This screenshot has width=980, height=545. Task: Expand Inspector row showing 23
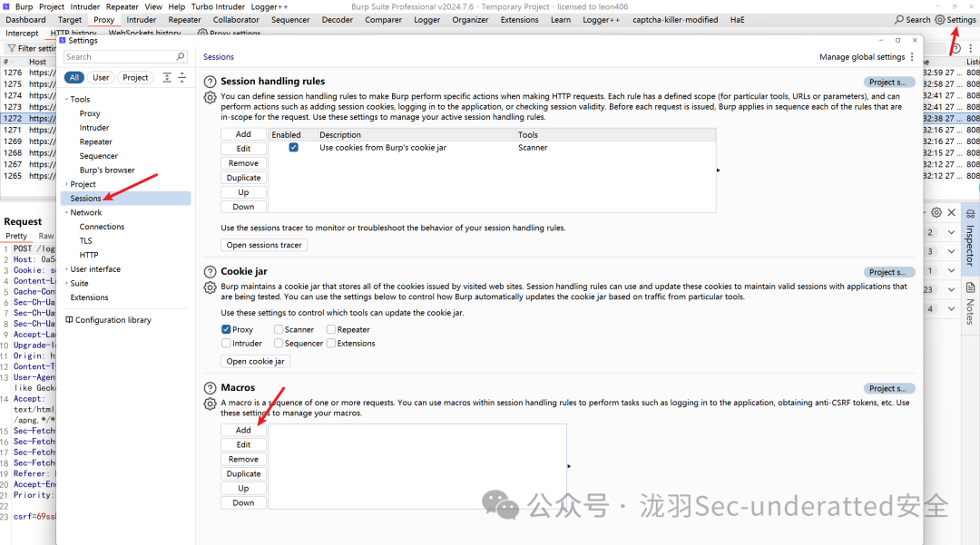pos(951,289)
